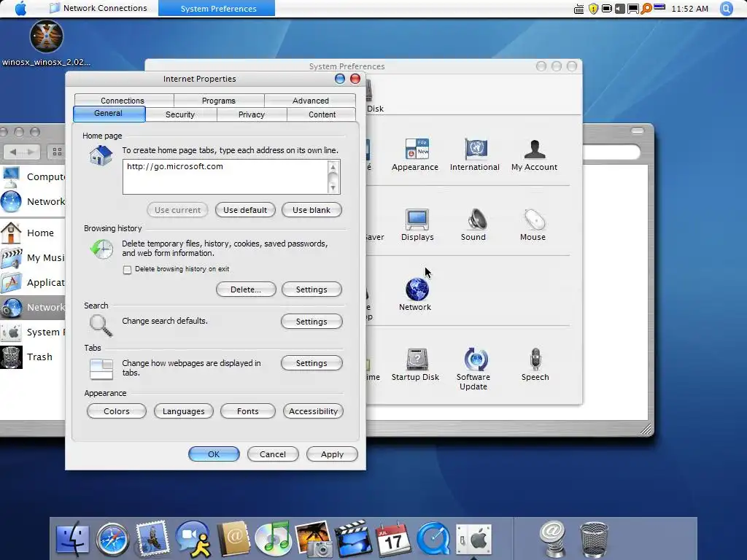Open Accessibility appearance button
The image size is (747, 560).
[313, 411]
